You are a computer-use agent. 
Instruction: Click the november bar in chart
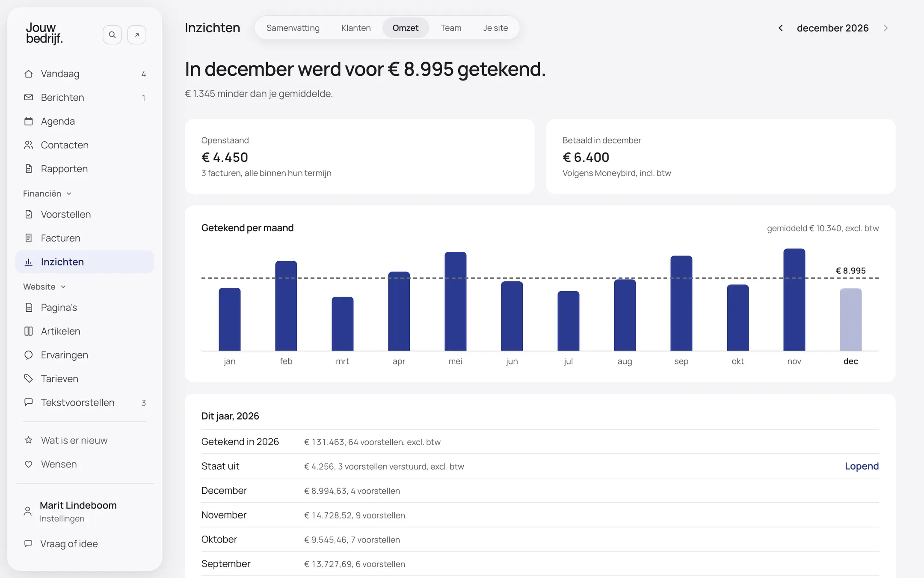pos(794,300)
